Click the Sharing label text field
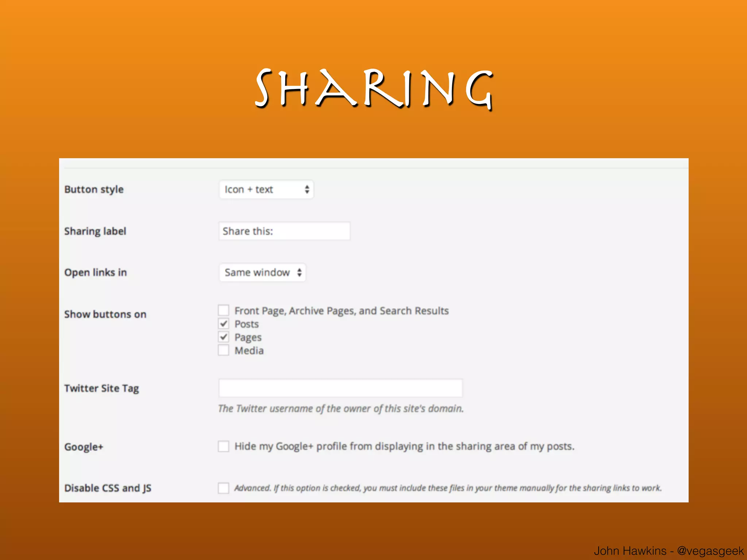This screenshot has width=747, height=560. (284, 231)
